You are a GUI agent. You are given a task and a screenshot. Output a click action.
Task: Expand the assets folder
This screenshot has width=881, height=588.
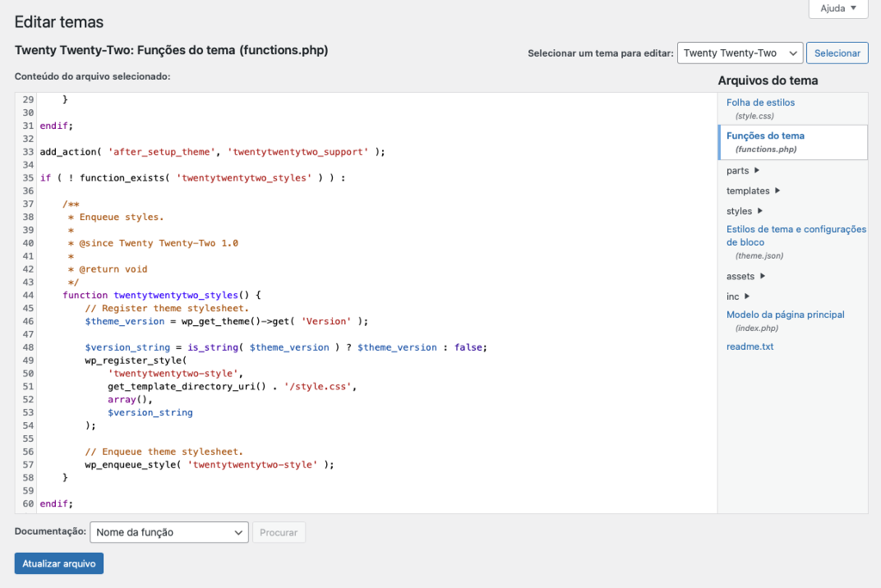point(738,276)
